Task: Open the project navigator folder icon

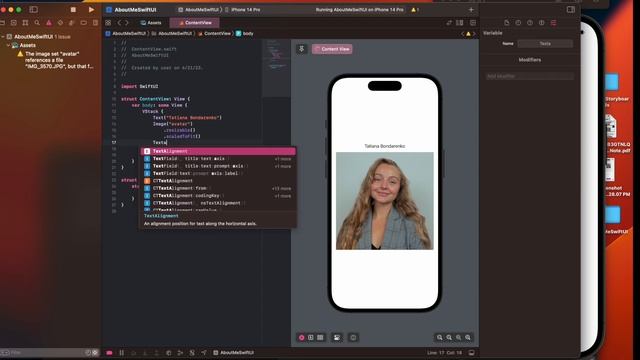Action: pyautogui.click(x=2, y=23)
